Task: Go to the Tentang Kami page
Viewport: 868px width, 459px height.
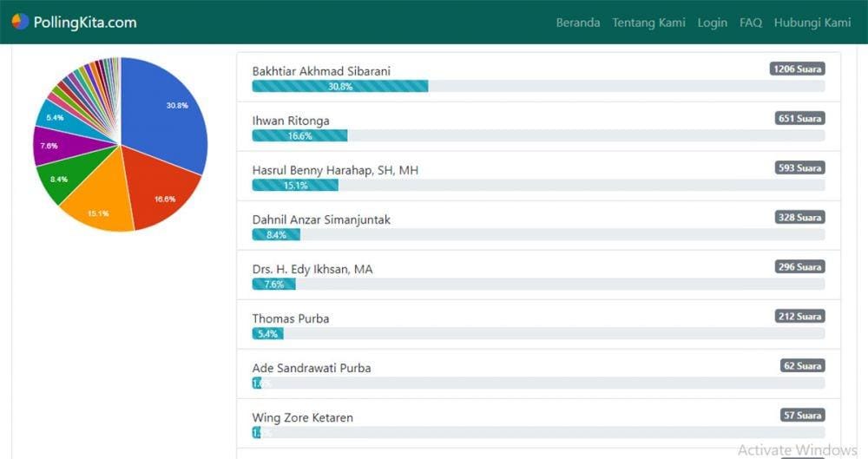Action: [648, 23]
